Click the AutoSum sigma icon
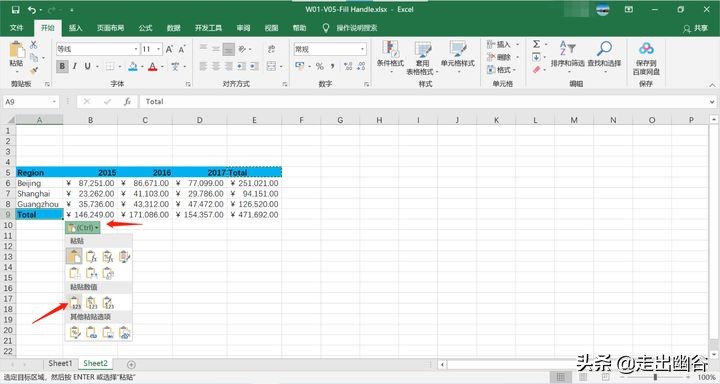 tap(536, 45)
